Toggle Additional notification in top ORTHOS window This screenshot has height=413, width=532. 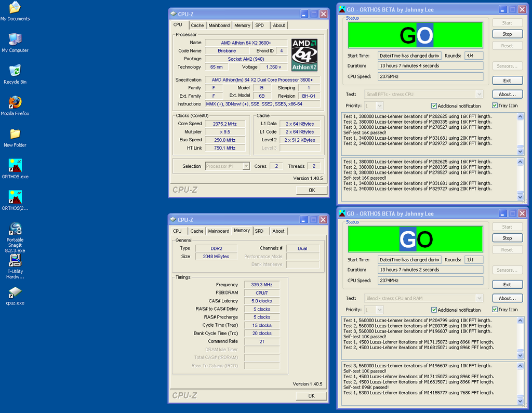pos(434,105)
